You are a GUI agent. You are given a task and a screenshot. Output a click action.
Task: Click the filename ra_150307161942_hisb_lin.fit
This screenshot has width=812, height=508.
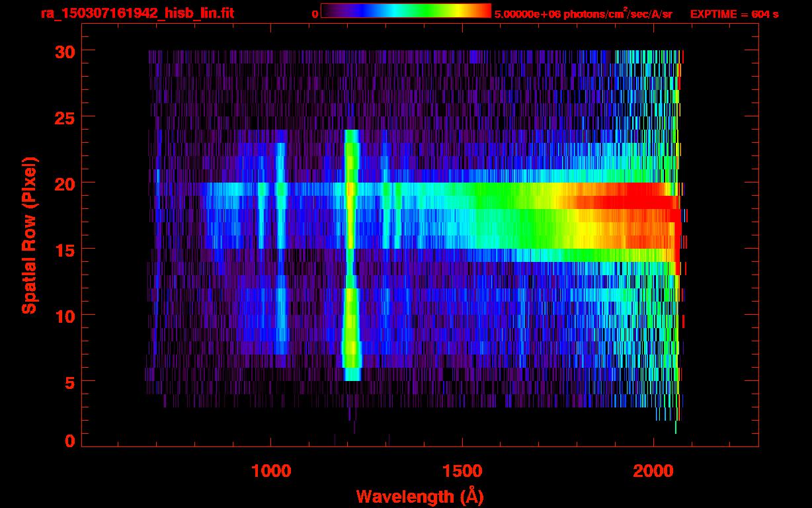[x=137, y=13]
